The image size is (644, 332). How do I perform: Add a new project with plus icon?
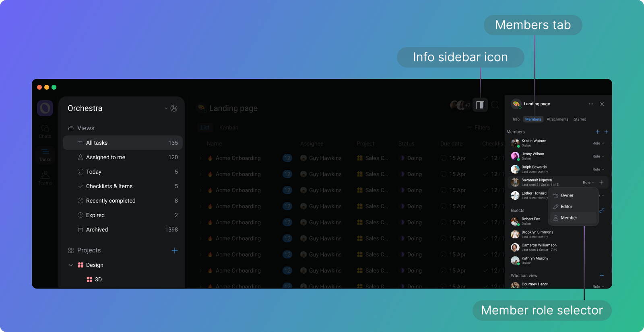point(175,250)
